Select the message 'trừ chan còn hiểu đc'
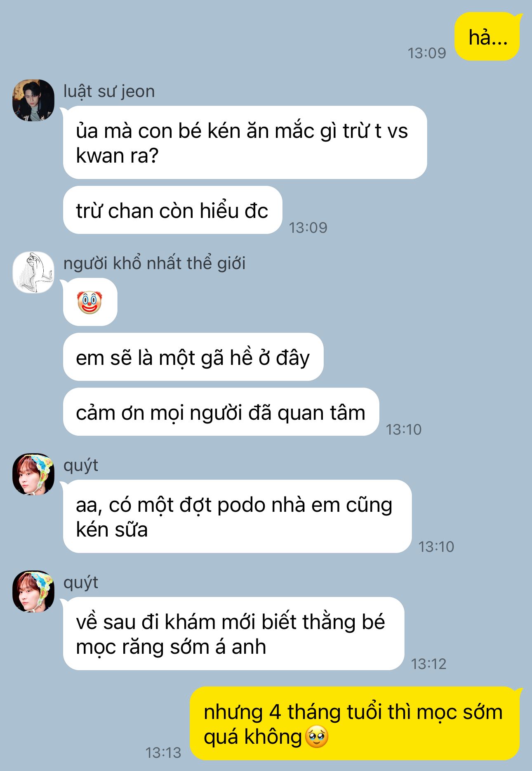This screenshot has height=771, width=532. [x=173, y=210]
